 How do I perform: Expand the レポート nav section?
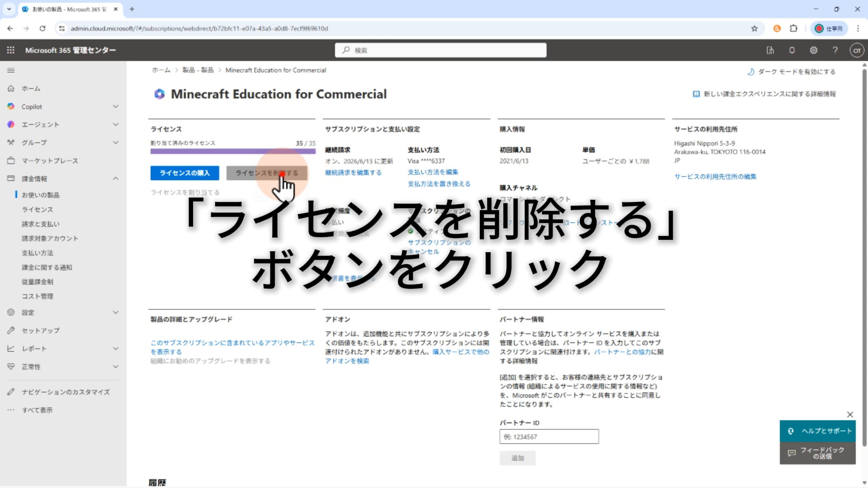116,348
